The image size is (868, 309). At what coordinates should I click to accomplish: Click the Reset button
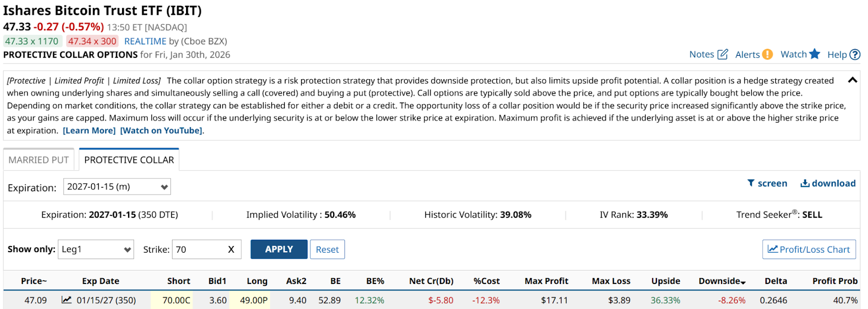327,249
